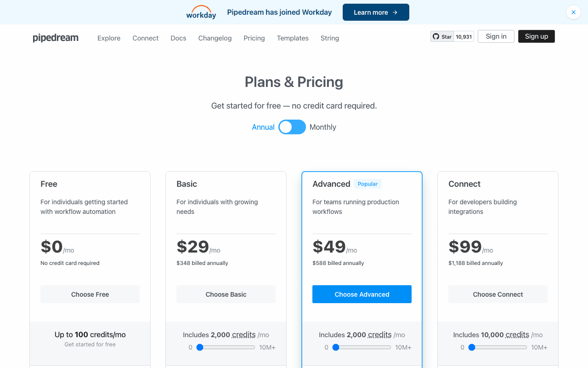The width and height of the screenshot is (588, 368).
Task: Click the Pipedream logo
Action: [x=56, y=38]
